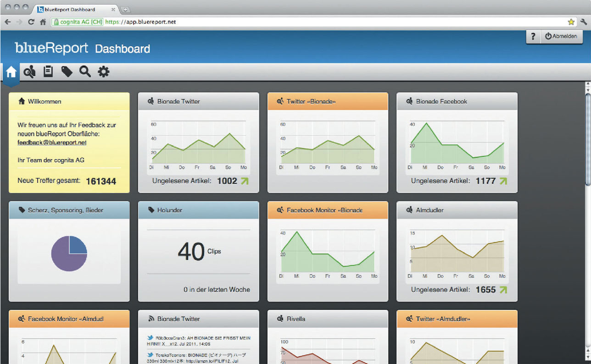Click the Twitter «Almdudler» widget header icon

(409, 319)
